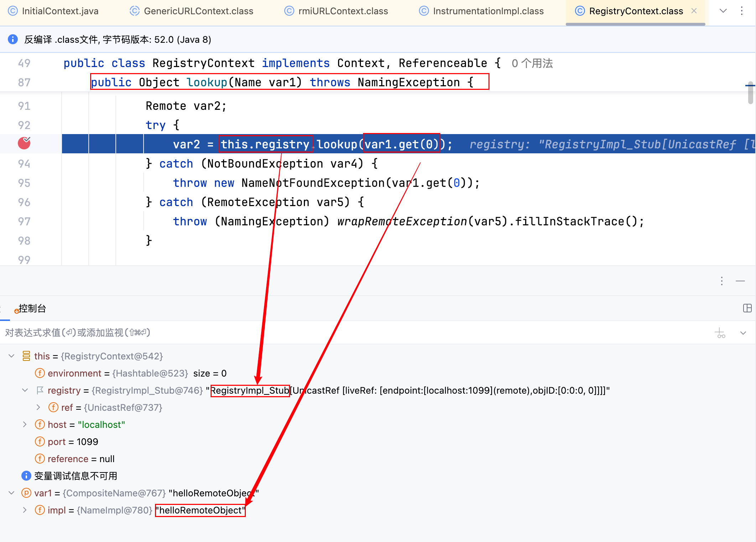Toggle the breakpoint on the highlighted line
This screenshot has width=756, height=542.
point(24,143)
